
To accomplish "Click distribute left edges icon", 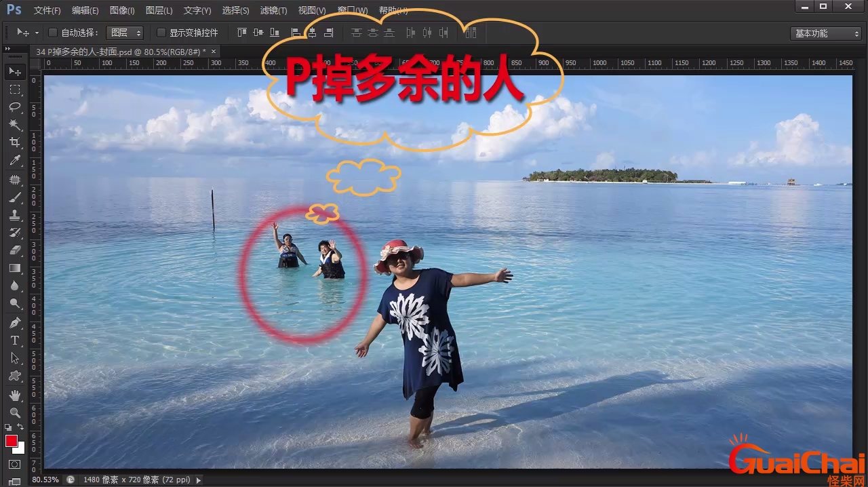I will click(410, 33).
